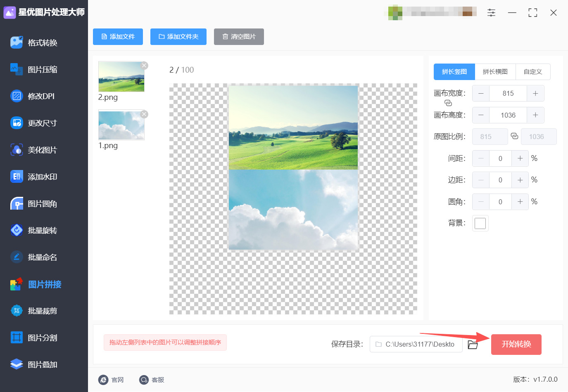The width and height of the screenshot is (568, 392).
Task: Increase the 间距 spacing value
Action: (520, 158)
